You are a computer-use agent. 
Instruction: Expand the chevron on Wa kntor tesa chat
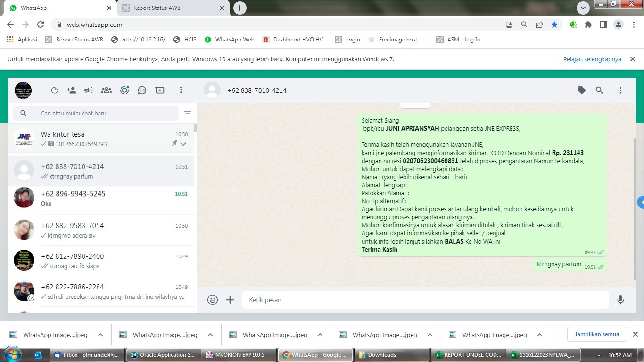coord(183,144)
